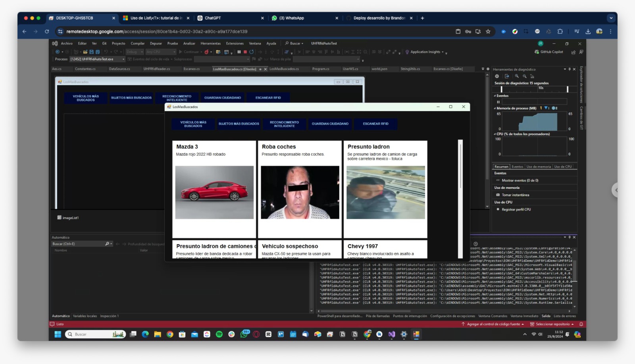The image size is (635, 364).
Task: Collapse the Eventos section in diagnostics
Action: [x=495, y=96]
